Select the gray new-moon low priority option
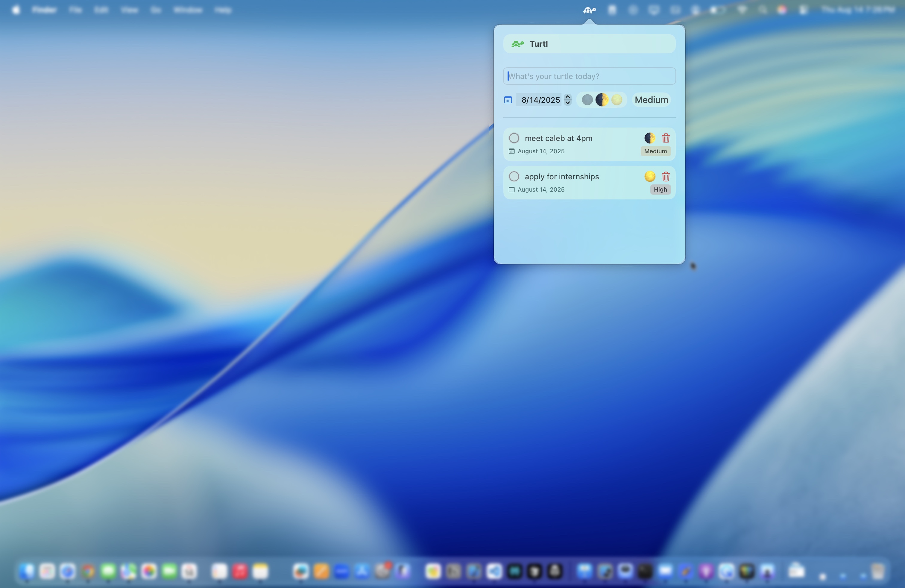 click(x=587, y=100)
